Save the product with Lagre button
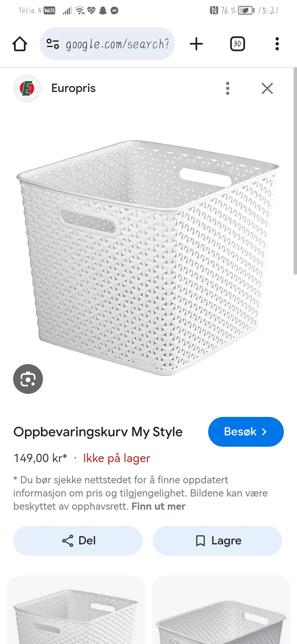The width and height of the screenshot is (297, 644). click(217, 541)
